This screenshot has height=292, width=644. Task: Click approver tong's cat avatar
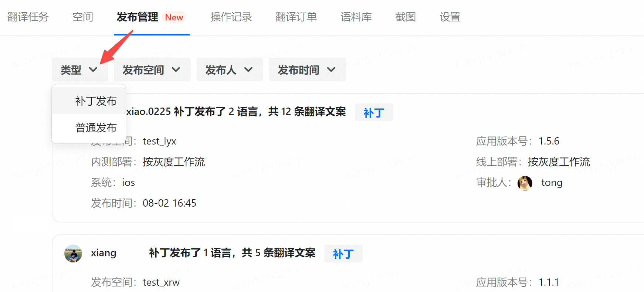(x=525, y=183)
